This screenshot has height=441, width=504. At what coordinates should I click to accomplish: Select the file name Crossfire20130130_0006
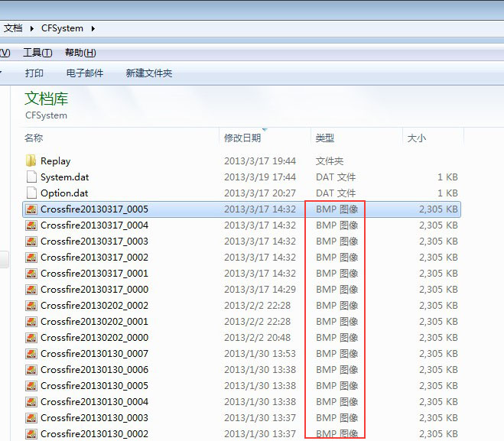[x=95, y=370]
